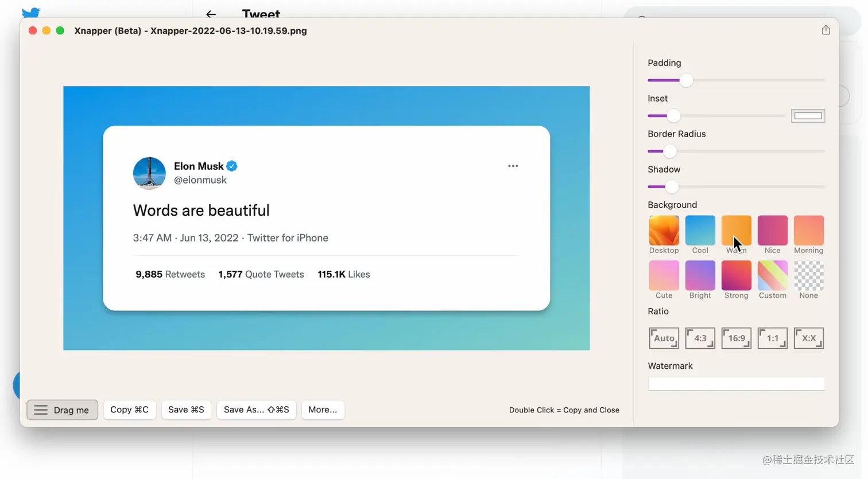The image size is (868, 479).
Task: Select the None transparent background
Action: pos(808,275)
